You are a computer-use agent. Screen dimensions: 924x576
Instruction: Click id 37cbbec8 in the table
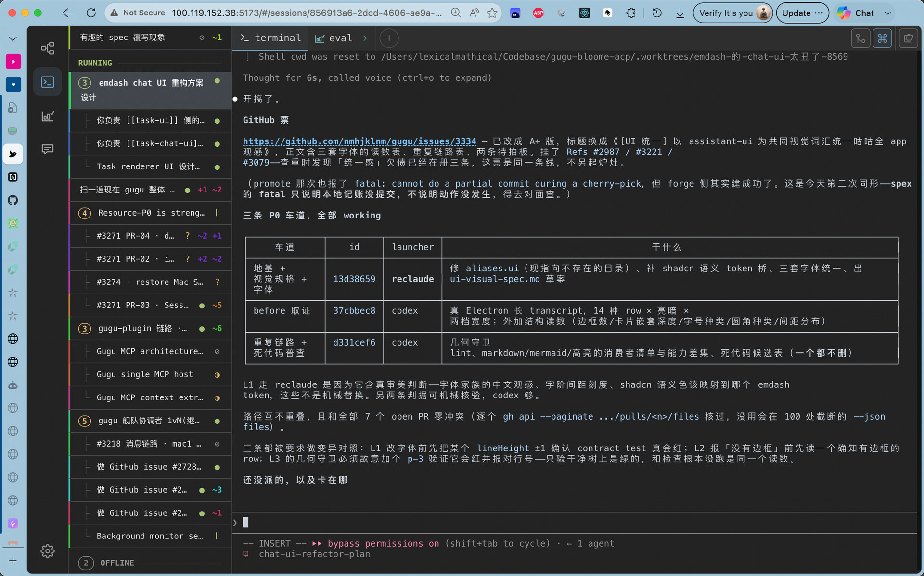pos(354,311)
